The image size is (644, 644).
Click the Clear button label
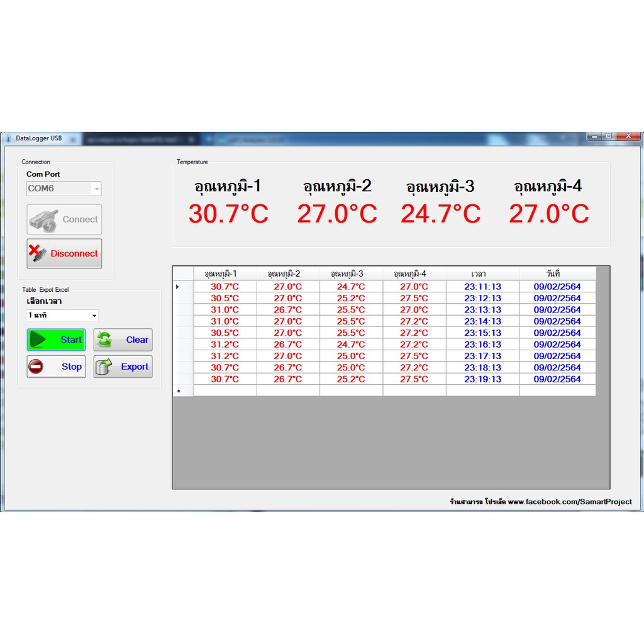[137, 340]
